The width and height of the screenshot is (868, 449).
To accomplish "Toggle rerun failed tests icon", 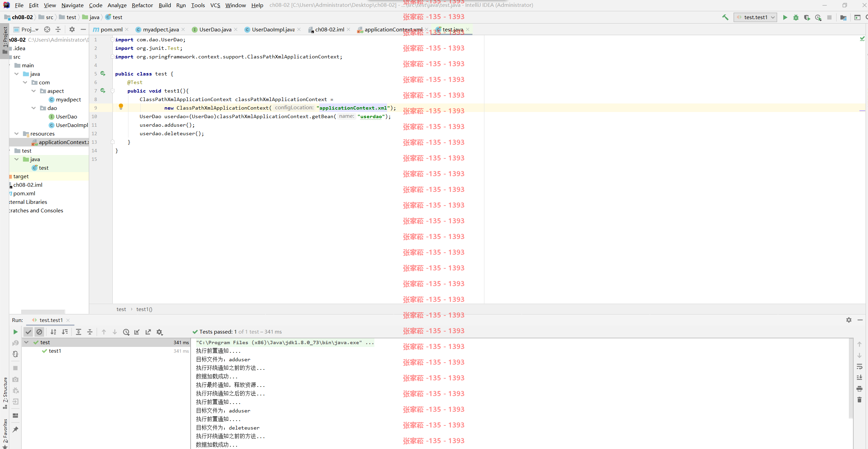I will pos(15,343).
